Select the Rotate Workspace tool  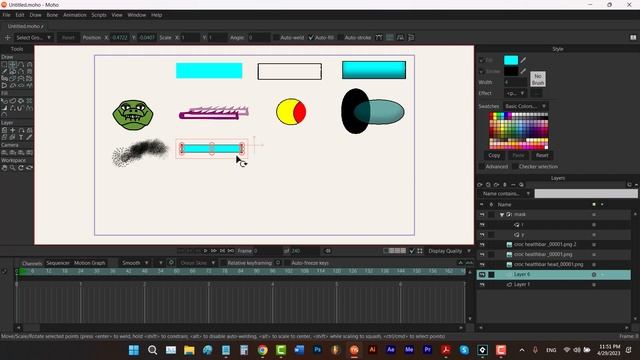pyautogui.click(x=21, y=168)
